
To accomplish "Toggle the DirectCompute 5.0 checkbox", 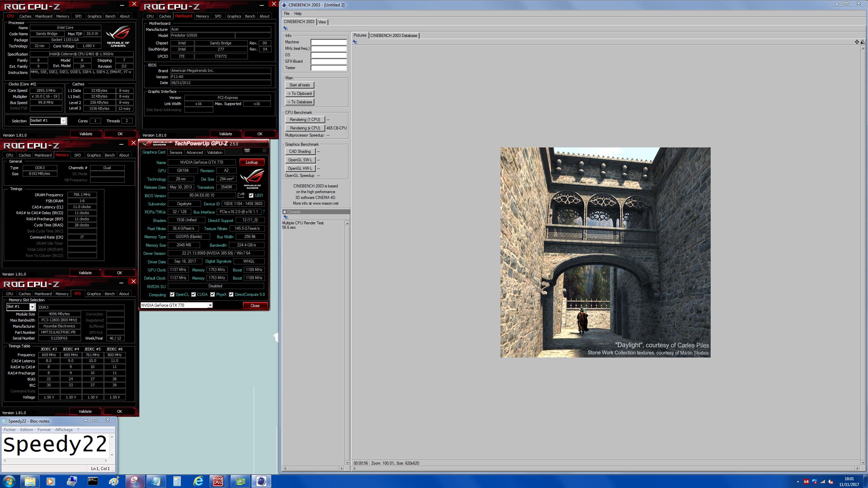I will point(231,294).
